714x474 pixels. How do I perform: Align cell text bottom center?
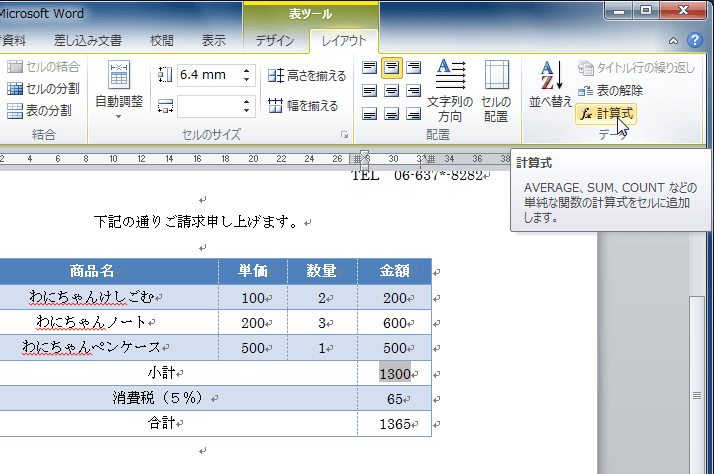click(391, 113)
